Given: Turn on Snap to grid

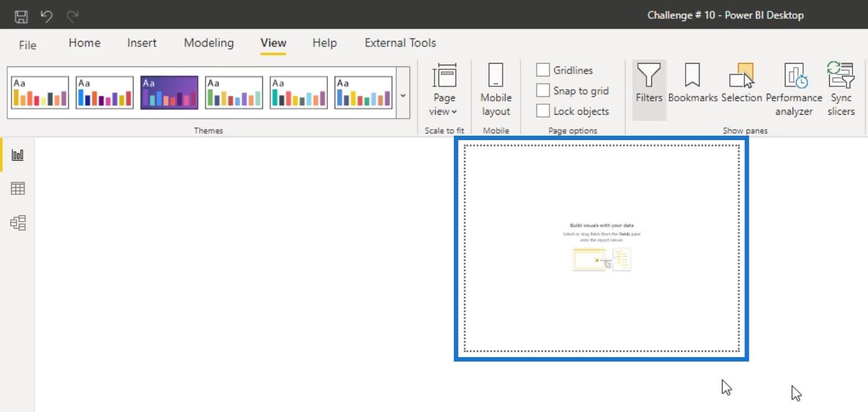Looking at the screenshot, I should click(543, 91).
